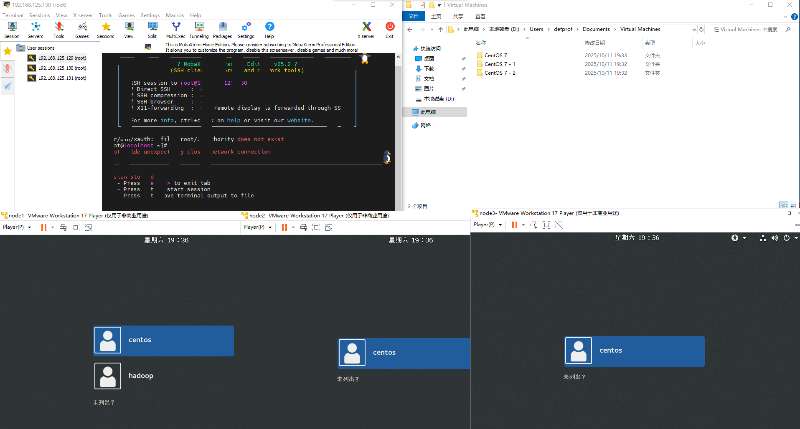The height and width of the screenshot is (429, 800).
Task: Select the third left sidebar tab below tools
Action: click(7, 86)
